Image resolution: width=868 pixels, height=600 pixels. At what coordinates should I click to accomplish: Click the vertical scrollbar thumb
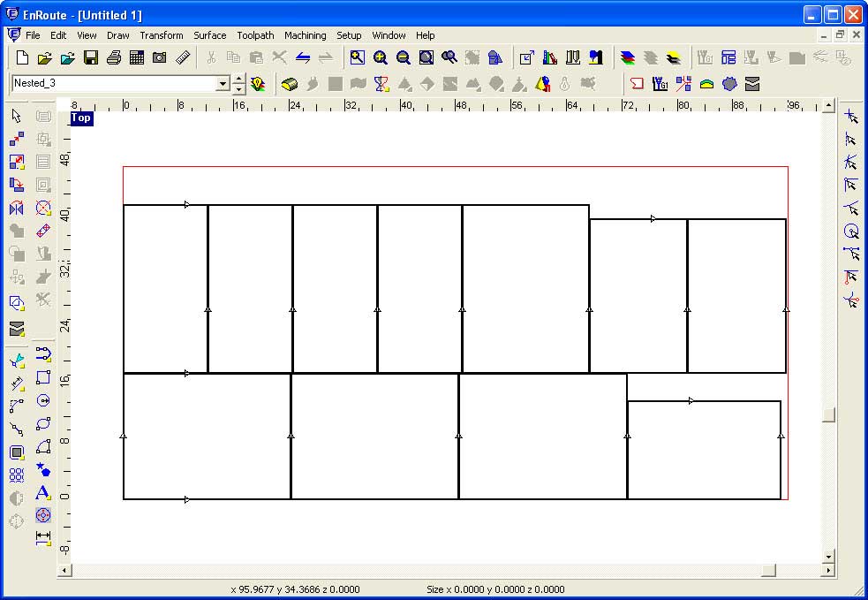click(x=828, y=415)
